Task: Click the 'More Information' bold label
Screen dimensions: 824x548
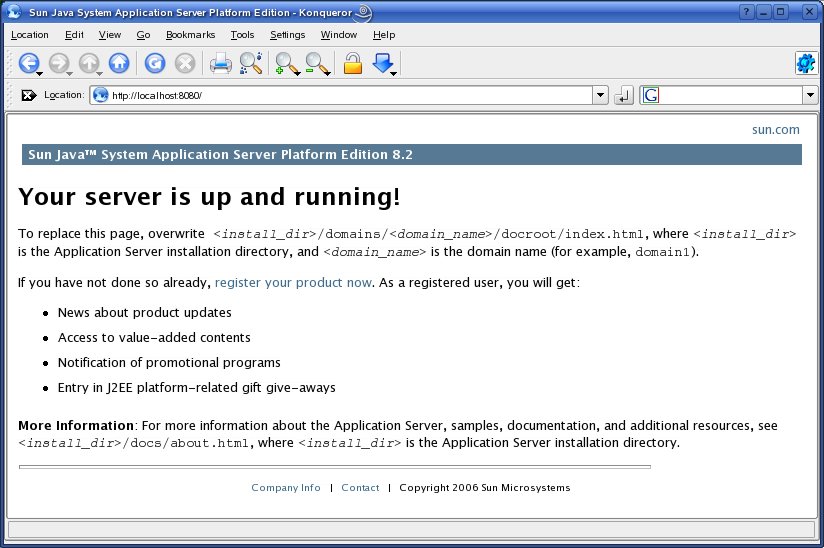Action: pos(76,426)
